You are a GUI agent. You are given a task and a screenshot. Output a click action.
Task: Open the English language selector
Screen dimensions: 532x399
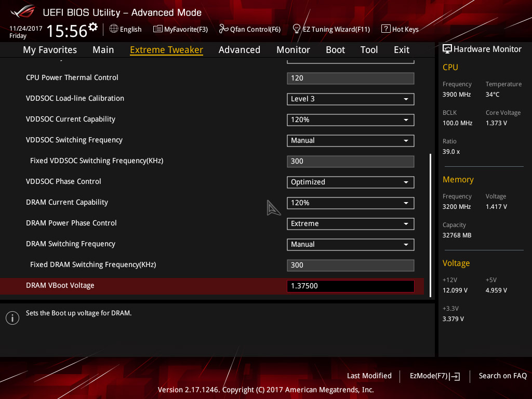(x=126, y=29)
